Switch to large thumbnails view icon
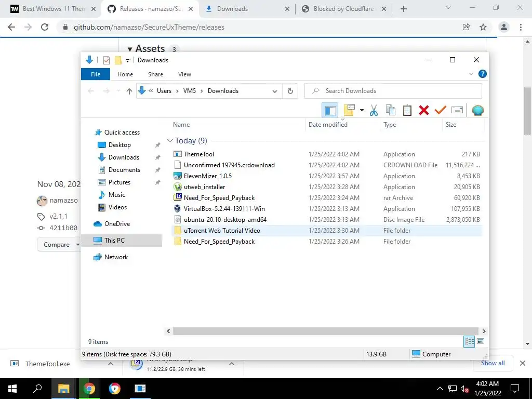This screenshot has height=399, width=532. pos(481,341)
